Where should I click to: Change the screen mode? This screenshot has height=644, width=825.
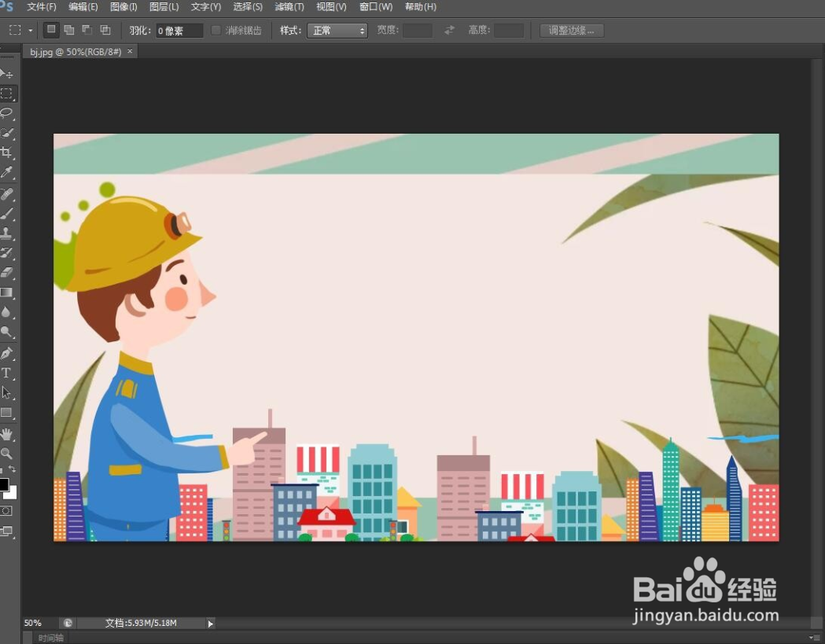[x=7, y=531]
